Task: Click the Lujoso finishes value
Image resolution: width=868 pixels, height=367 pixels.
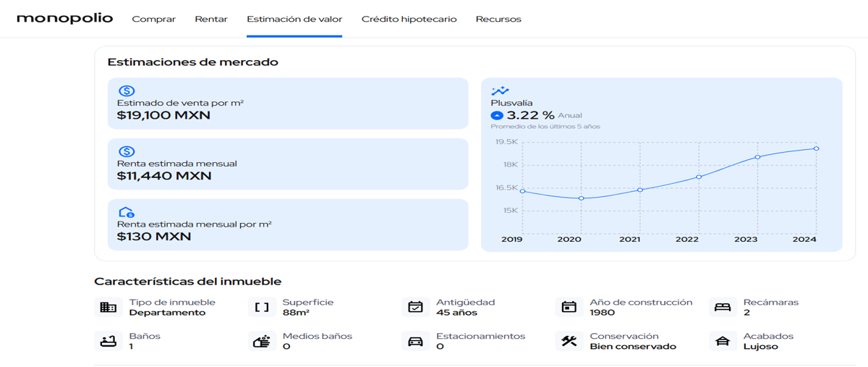Action: (x=761, y=347)
